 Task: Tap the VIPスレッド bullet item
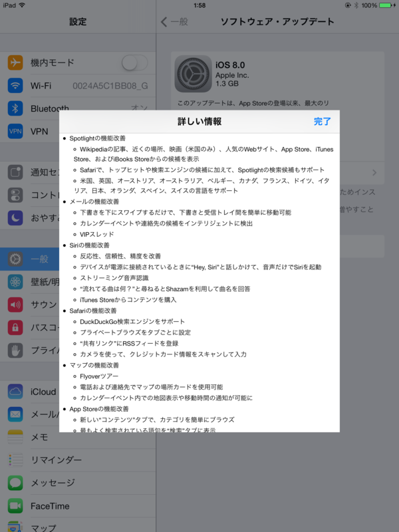point(96,235)
